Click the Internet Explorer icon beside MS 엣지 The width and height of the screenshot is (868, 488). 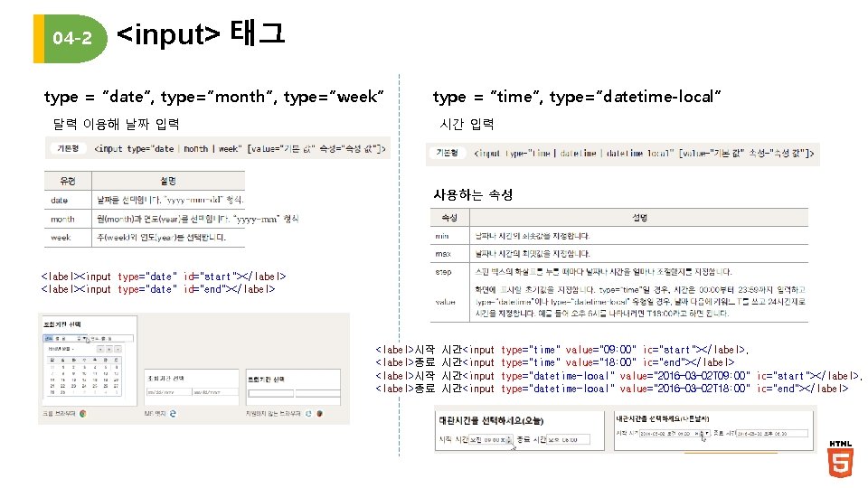click(x=173, y=413)
